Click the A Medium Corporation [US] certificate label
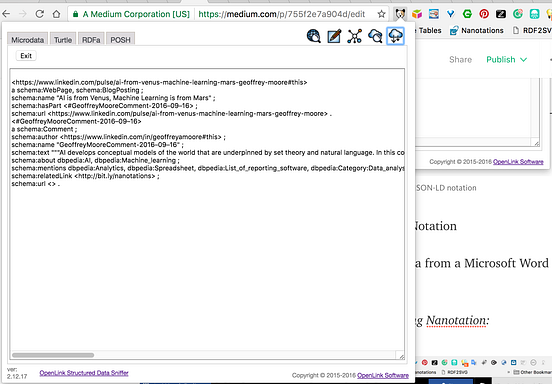The height and width of the screenshot is (384, 552). click(x=136, y=14)
